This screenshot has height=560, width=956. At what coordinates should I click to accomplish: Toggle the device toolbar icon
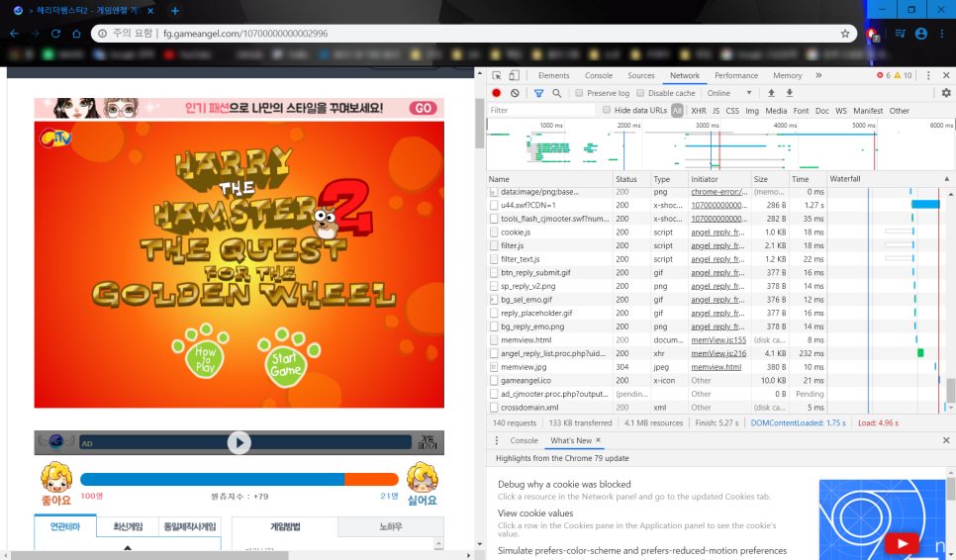click(x=514, y=75)
